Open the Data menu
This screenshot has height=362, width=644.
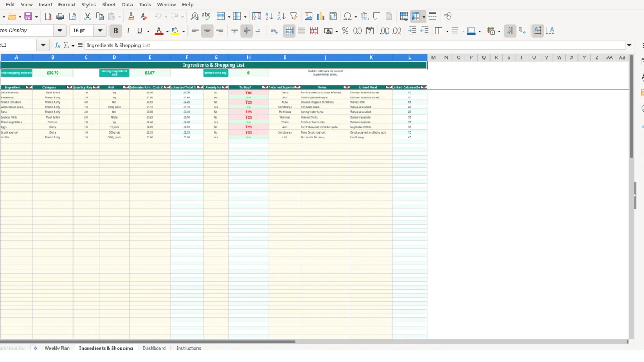coord(127,4)
